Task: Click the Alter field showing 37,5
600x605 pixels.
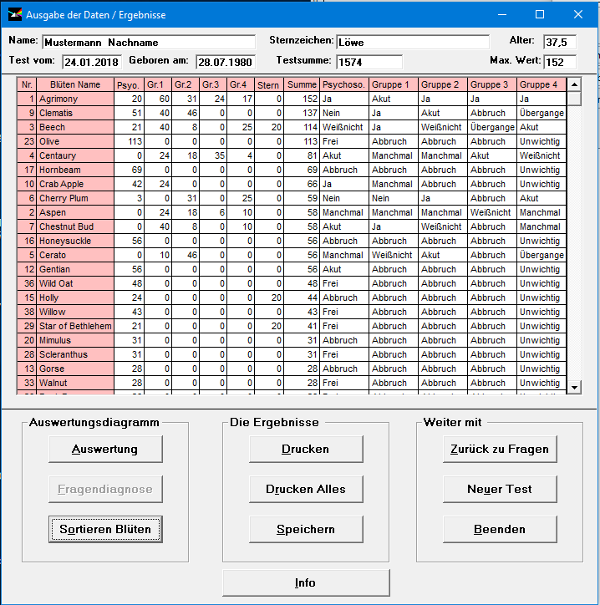Action: (560, 42)
